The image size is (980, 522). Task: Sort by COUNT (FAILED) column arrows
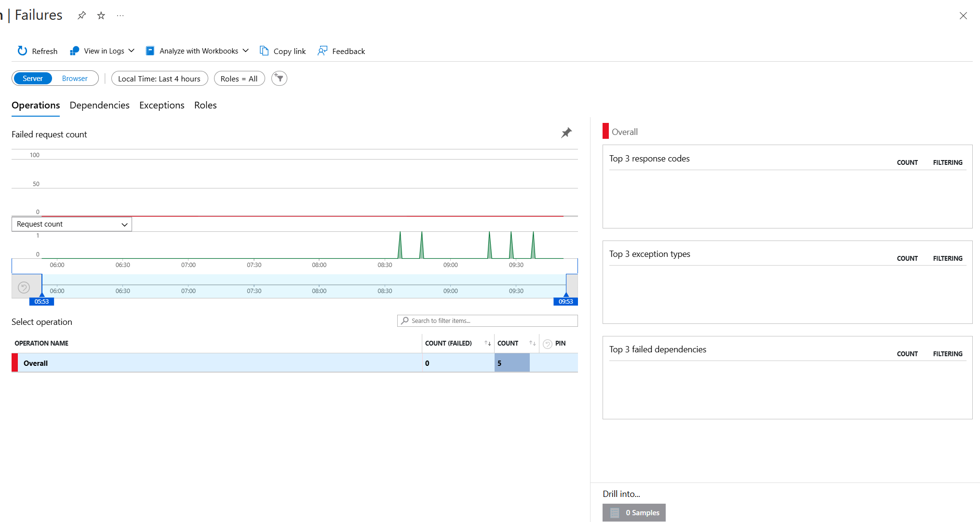tap(487, 343)
